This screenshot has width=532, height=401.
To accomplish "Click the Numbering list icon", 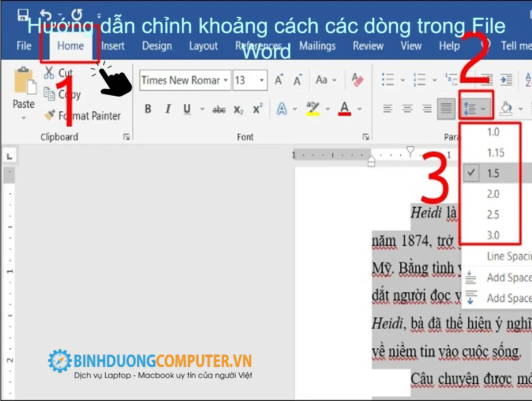I will [x=419, y=80].
